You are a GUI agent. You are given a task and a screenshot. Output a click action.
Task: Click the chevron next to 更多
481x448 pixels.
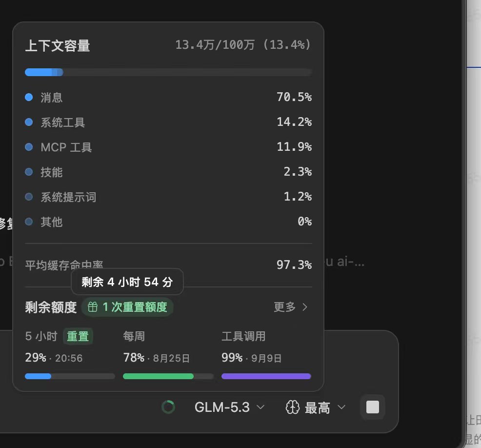(304, 307)
